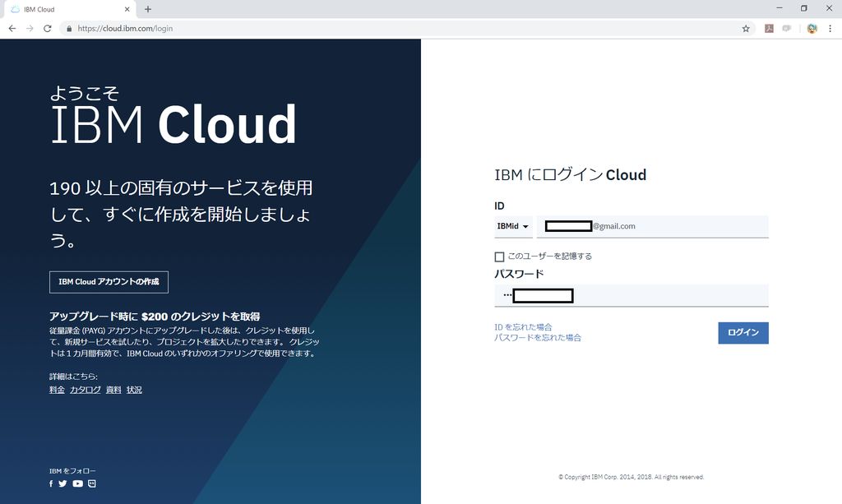
Task: Click the padlock site security icon
Action: (x=69, y=29)
